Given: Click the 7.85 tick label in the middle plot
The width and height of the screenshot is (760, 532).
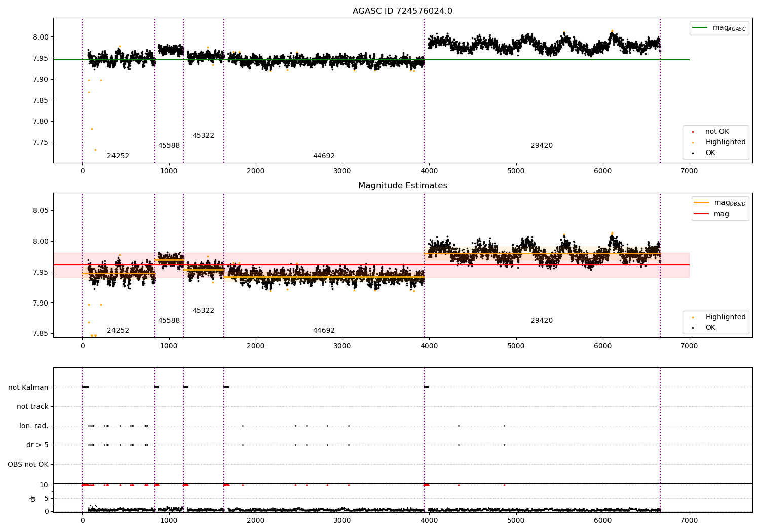Looking at the screenshot, I should point(41,334).
